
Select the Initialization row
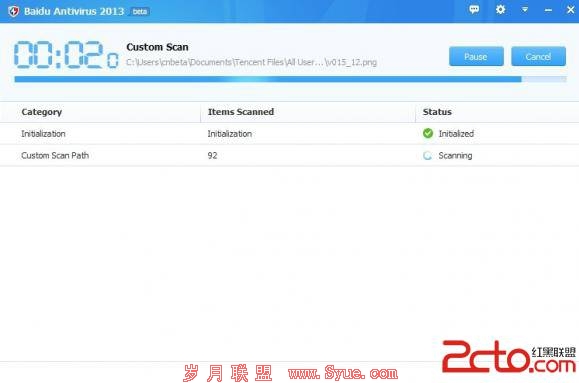290,133
